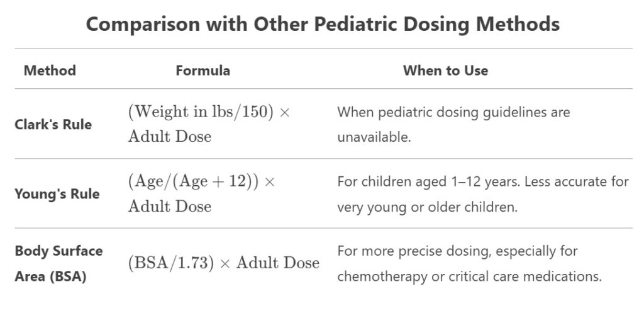This screenshot has height=325, width=644.
Task: Click Young's Rule Age plus 12 formula
Action: pyautogui.click(x=201, y=193)
